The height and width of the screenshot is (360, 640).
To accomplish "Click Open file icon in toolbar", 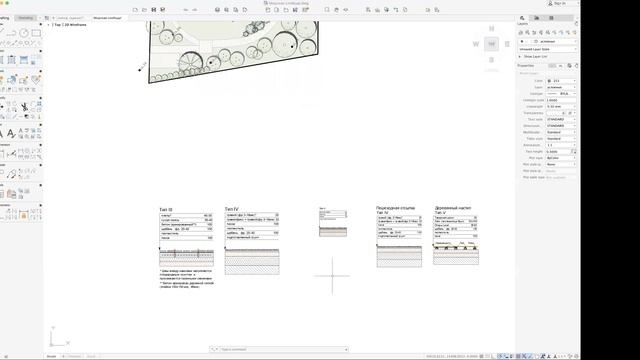I will [x=144, y=10].
